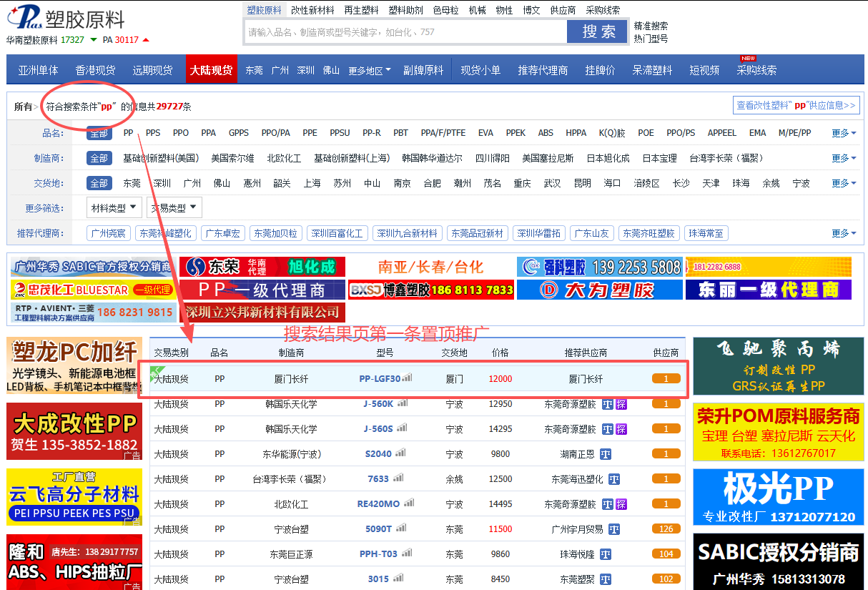Expand 更多地区 dropdown in navigation bar
Screen dimensions: 868x590
369,70
